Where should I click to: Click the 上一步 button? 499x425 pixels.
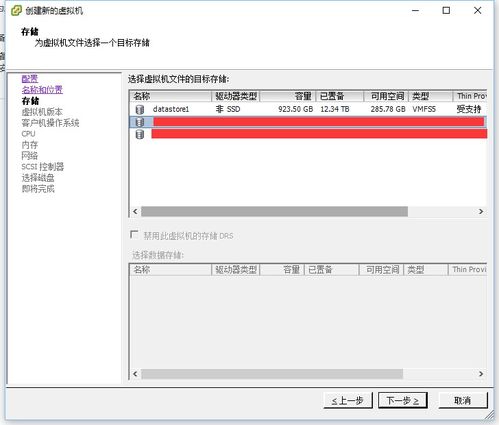click(348, 400)
